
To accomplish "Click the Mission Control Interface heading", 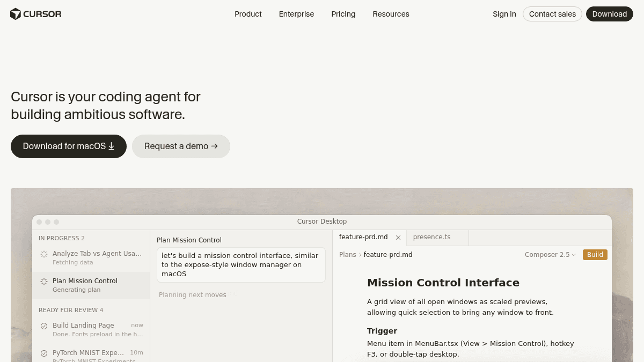I will point(443,283).
